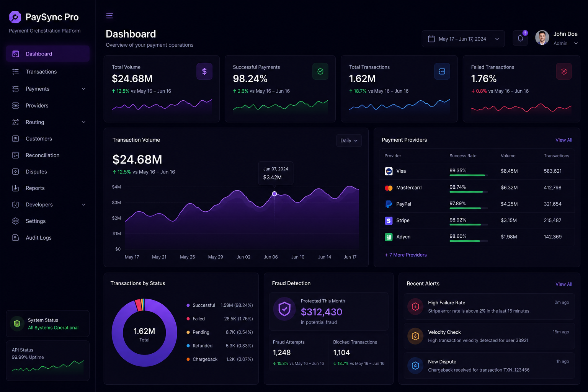Image resolution: width=588 pixels, height=392 pixels.
Task: Select the Pending status legend entry
Action: point(219,332)
